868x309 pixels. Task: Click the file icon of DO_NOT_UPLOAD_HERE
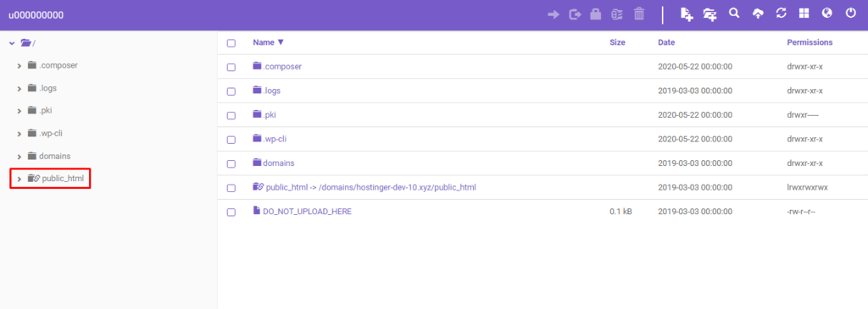coord(256,211)
